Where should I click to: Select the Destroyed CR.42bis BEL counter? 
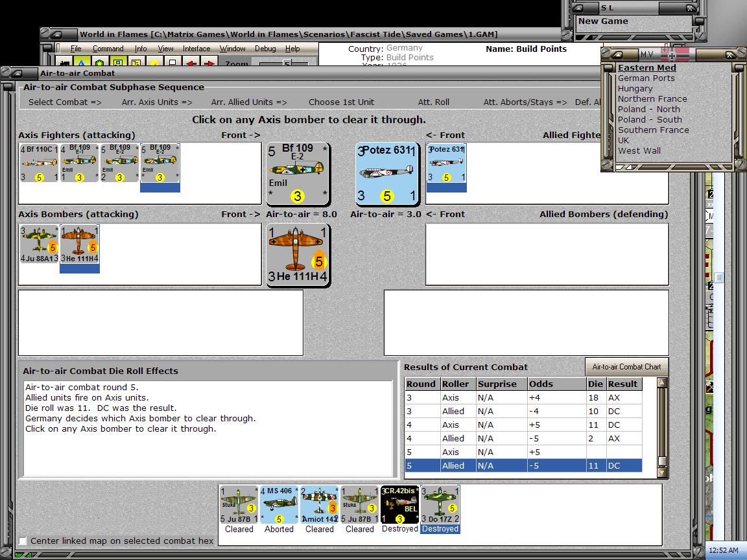coord(399,505)
